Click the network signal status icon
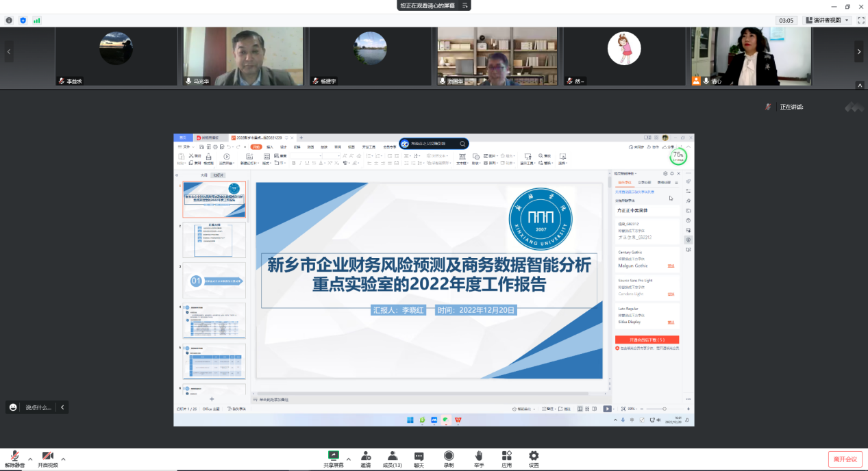Image resolution: width=868 pixels, height=471 pixels. [37, 21]
